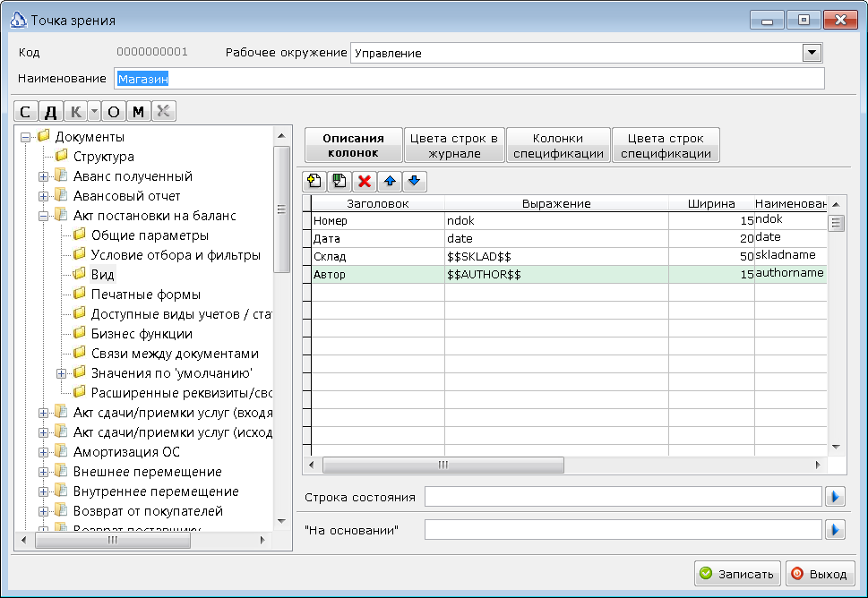Select 'Условие отбора и фильтры' item
Image resolution: width=868 pixels, height=598 pixels.
click(176, 255)
